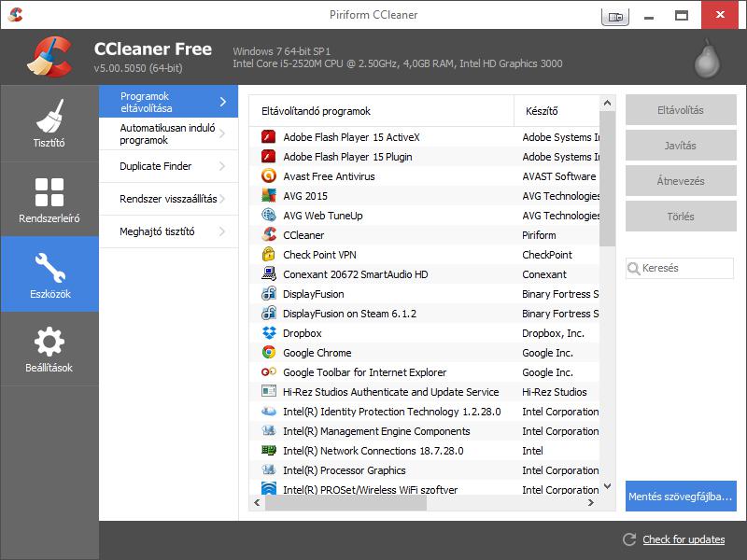Click the compact view title bar button

(615, 17)
